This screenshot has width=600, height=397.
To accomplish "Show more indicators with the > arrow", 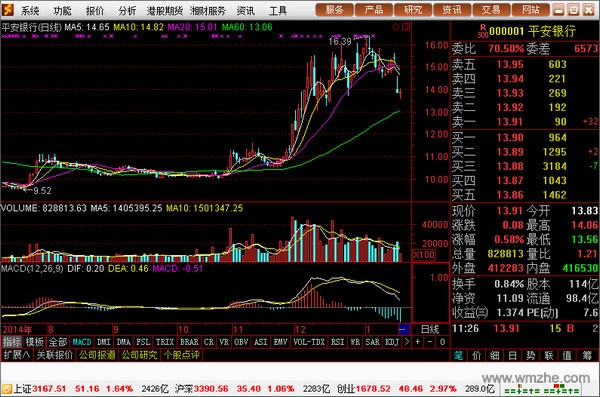I will click(x=406, y=342).
